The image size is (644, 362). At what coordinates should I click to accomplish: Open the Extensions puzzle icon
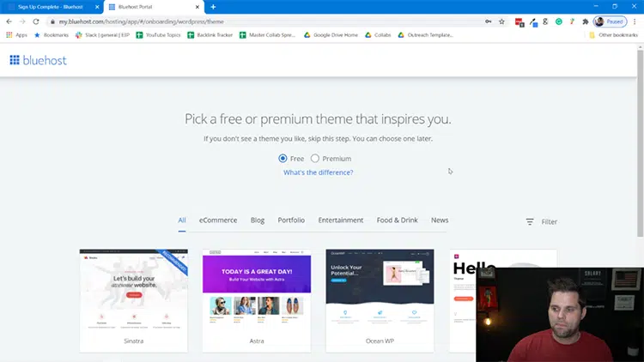[585, 21]
